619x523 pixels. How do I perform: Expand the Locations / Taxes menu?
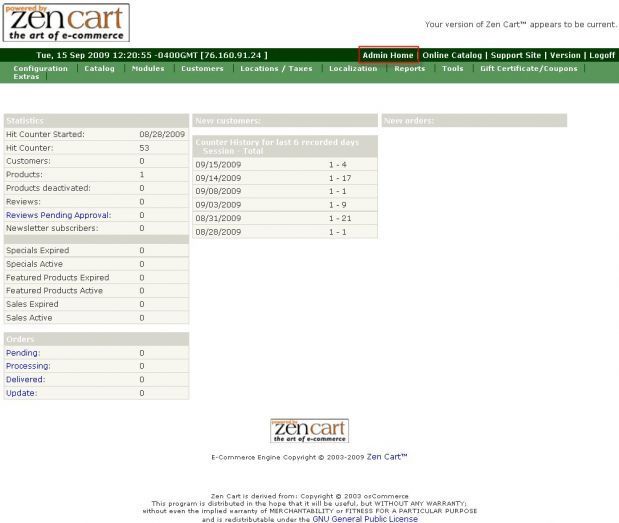tap(276, 69)
